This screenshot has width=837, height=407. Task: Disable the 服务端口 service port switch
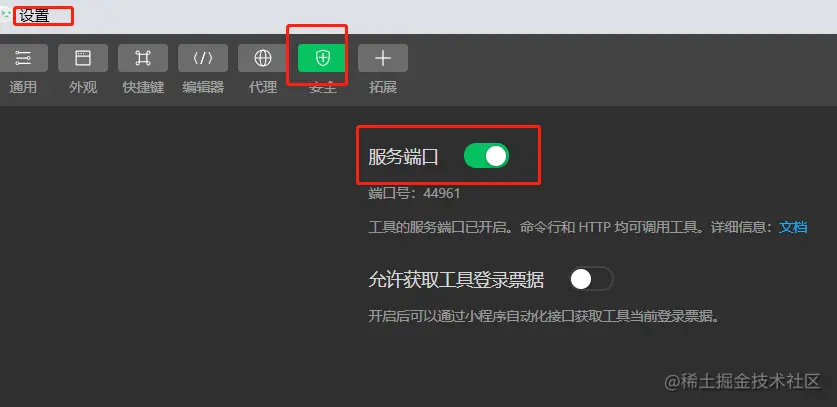pos(486,155)
